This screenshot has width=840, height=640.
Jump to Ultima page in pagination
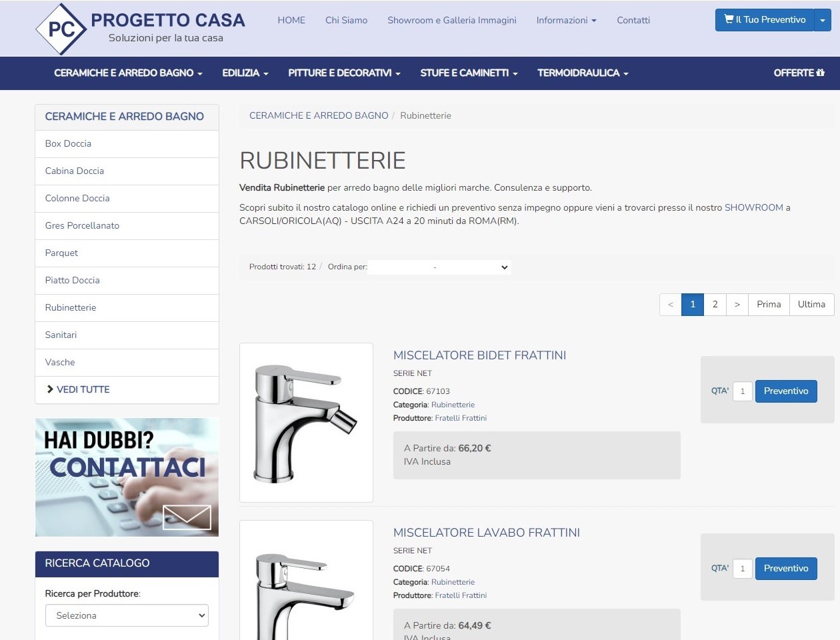[811, 305]
